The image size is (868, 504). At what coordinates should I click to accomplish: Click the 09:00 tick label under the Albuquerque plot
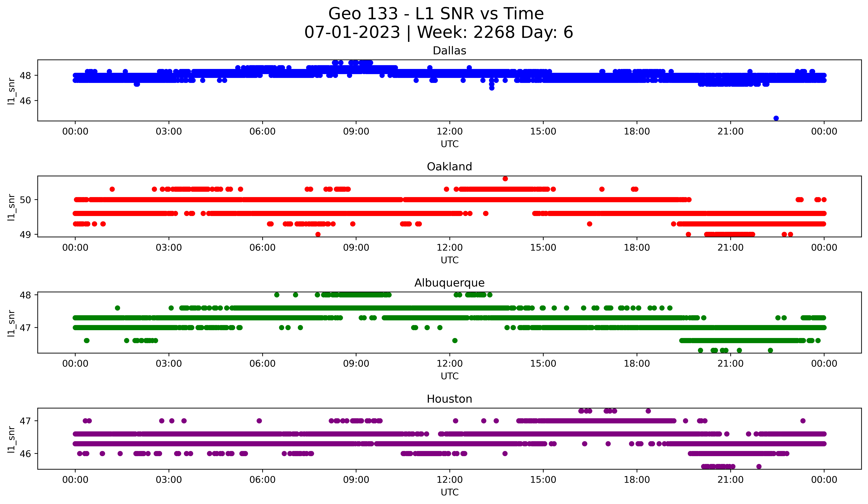pyautogui.click(x=356, y=364)
